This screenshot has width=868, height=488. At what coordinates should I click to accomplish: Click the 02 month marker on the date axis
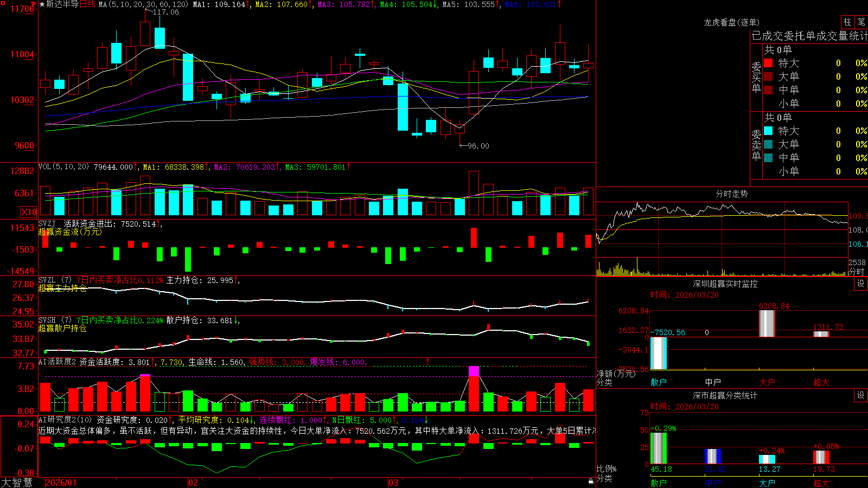(x=193, y=483)
